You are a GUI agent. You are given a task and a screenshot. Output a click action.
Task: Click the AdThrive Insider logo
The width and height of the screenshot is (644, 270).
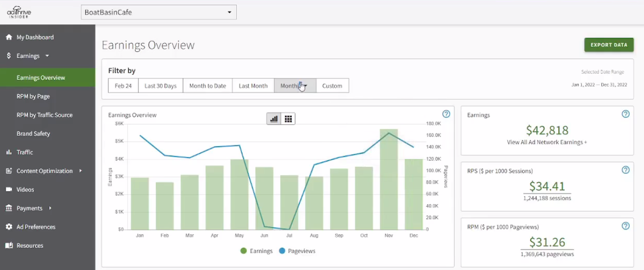[x=19, y=12]
